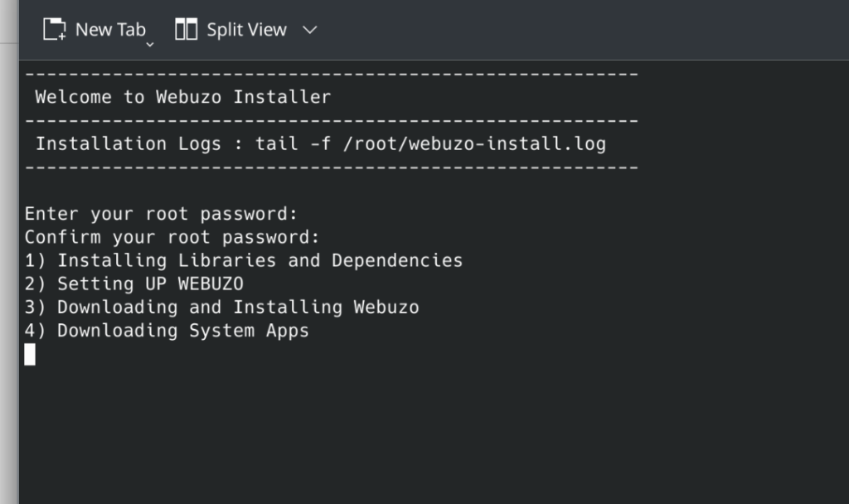Click the "Installing Libraries and Dependencies" line
Screen dimensions: 849x504
point(260,260)
